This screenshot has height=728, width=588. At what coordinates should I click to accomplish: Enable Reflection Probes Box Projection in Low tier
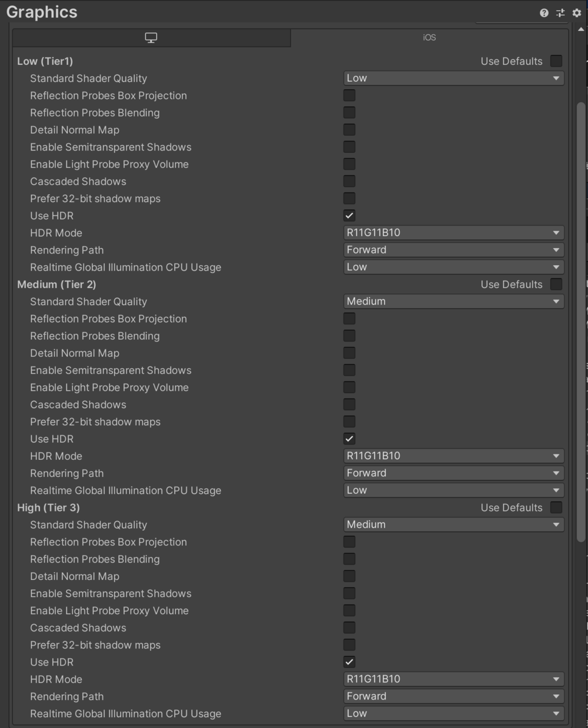(349, 95)
